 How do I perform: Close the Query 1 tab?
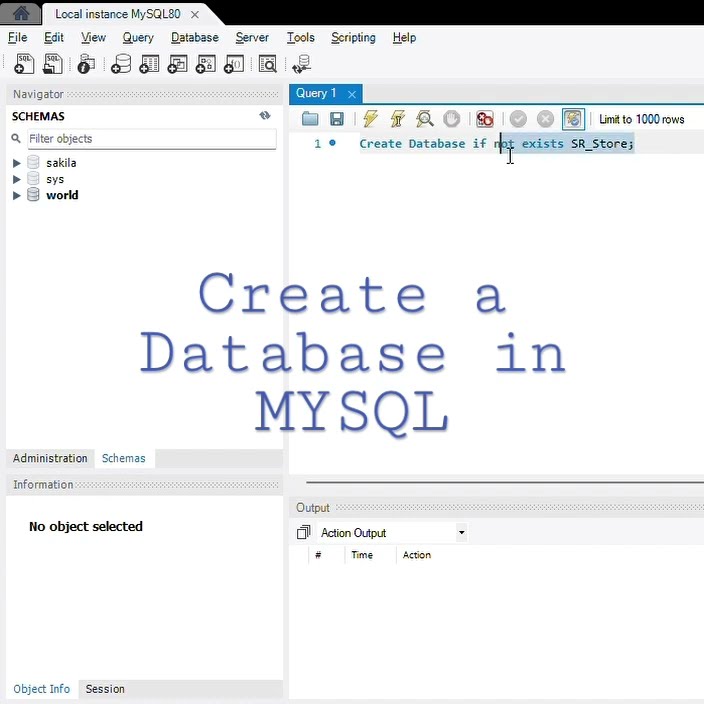[x=352, y=94]
